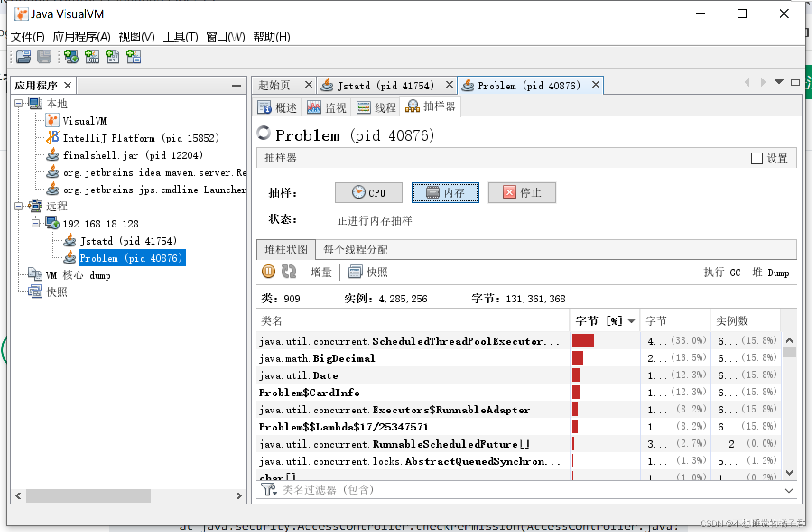Click 执行 GC button
This screenshot has height=532, width=812.
coord(722,273)
